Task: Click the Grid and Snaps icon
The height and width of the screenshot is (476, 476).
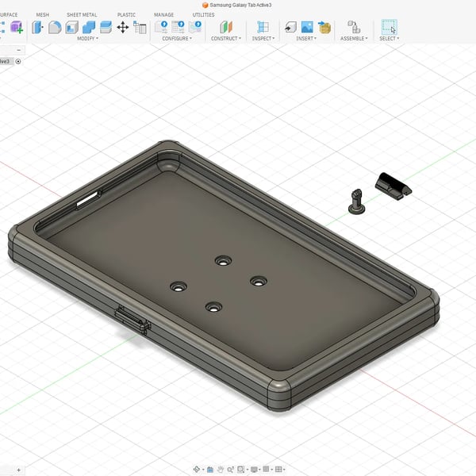Action: click(x=266, y=470)
